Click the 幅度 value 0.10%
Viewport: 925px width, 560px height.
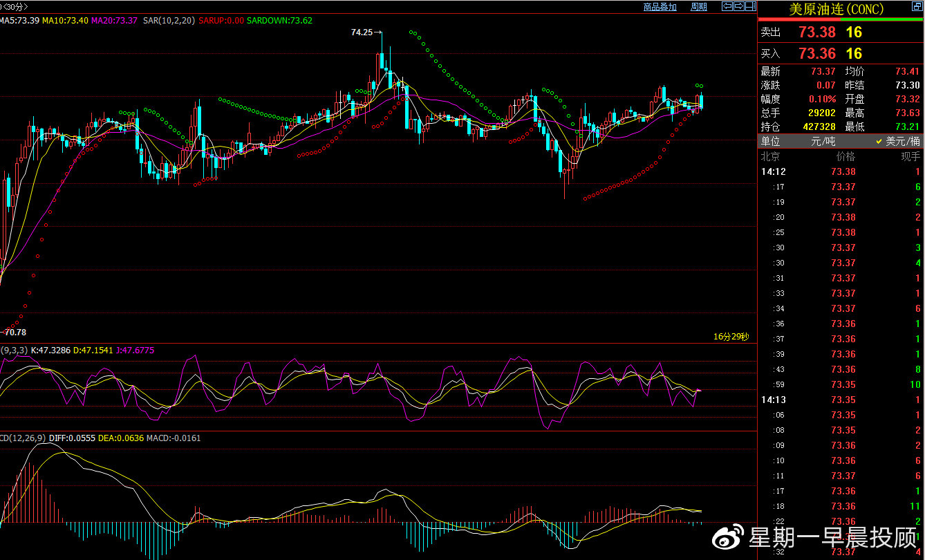click(823, 99)
